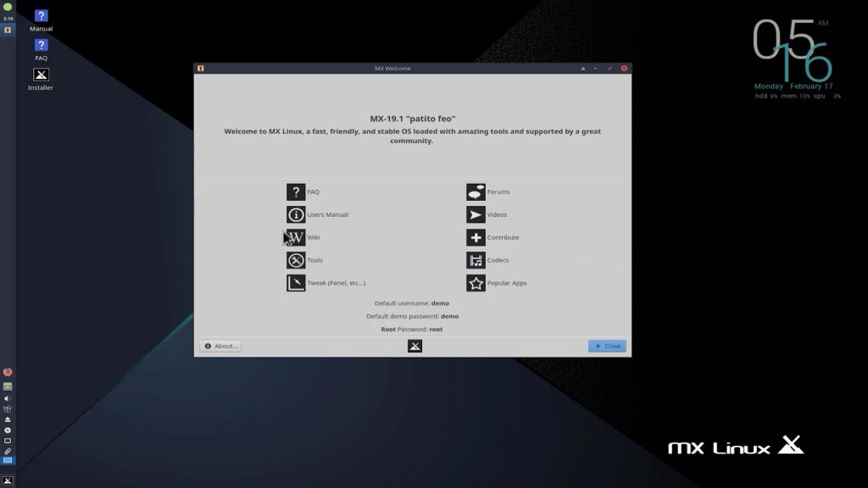
Task: Select the FAQ desktop shortcut
Action: [x=41, y=50]
